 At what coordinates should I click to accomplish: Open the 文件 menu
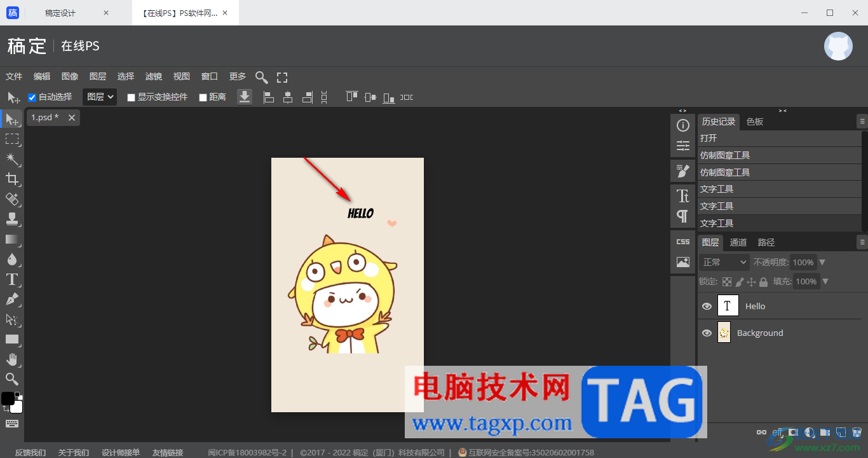14,76
